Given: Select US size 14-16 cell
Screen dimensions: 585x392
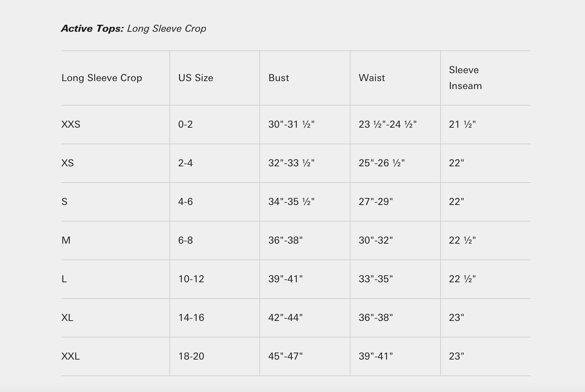Looking at the screenshot, I should coord(191,317).
